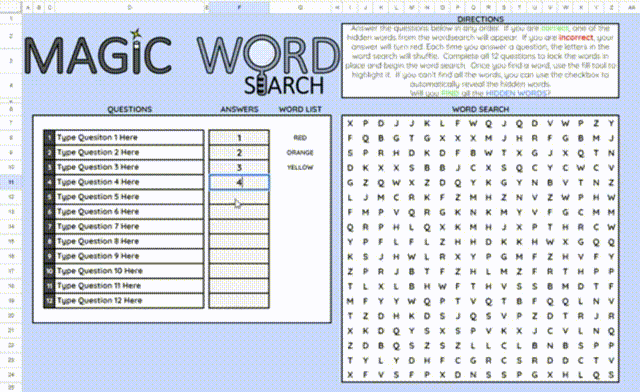Click the QUESTIONS heading label
Screen dimensions: 640x392
(x=129, y=109)
